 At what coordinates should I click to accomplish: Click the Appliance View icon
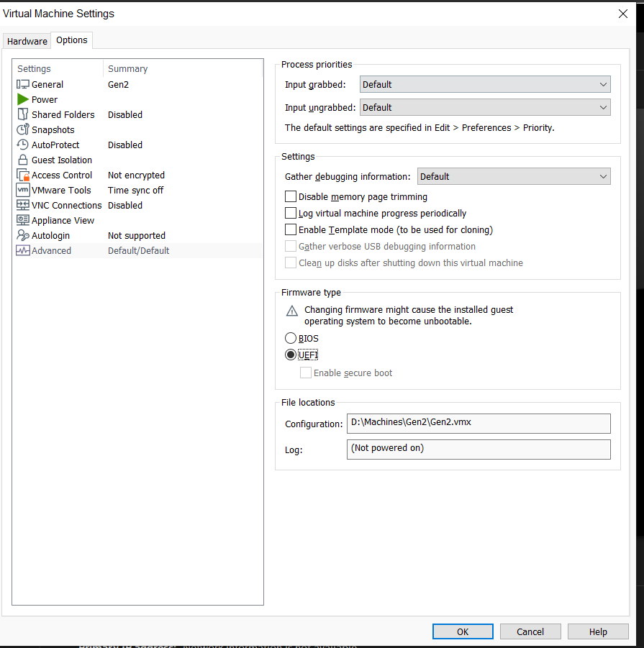point(23,220)
